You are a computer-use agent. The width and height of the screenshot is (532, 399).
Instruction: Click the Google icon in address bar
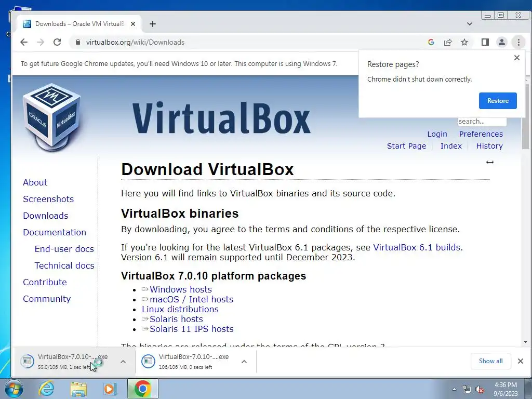pos(431,42)
